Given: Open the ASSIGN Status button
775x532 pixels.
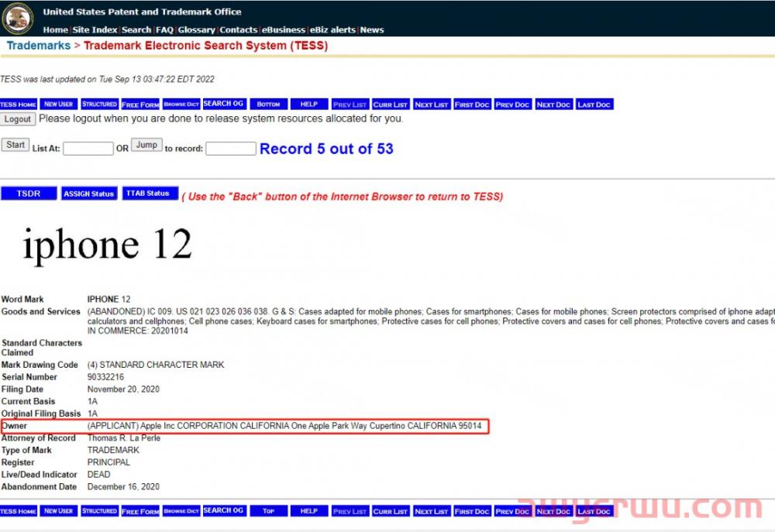Looking at the screenshot, I should [x=89, y=194].
